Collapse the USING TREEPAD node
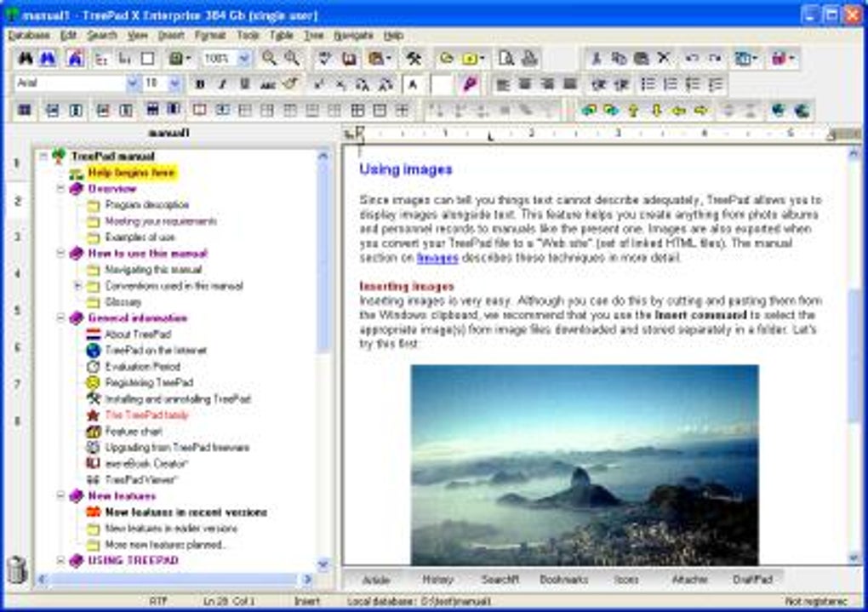 [60, 560]
